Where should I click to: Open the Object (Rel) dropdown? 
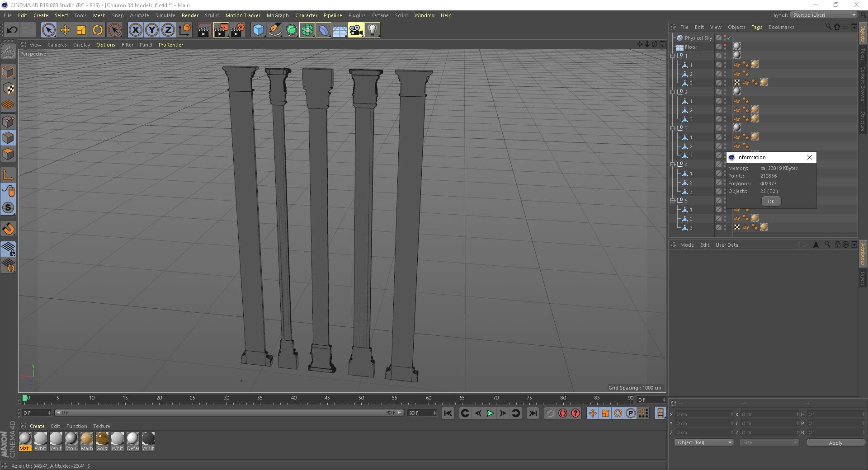click(704, 442)
